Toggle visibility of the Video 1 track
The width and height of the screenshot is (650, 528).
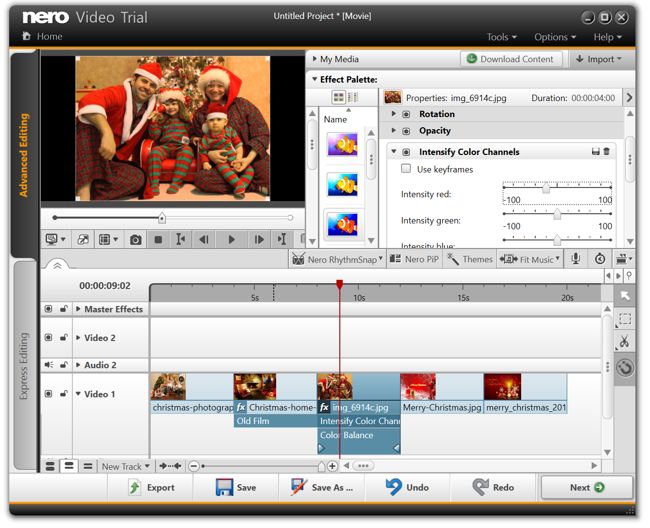click(x=49, y=393)
